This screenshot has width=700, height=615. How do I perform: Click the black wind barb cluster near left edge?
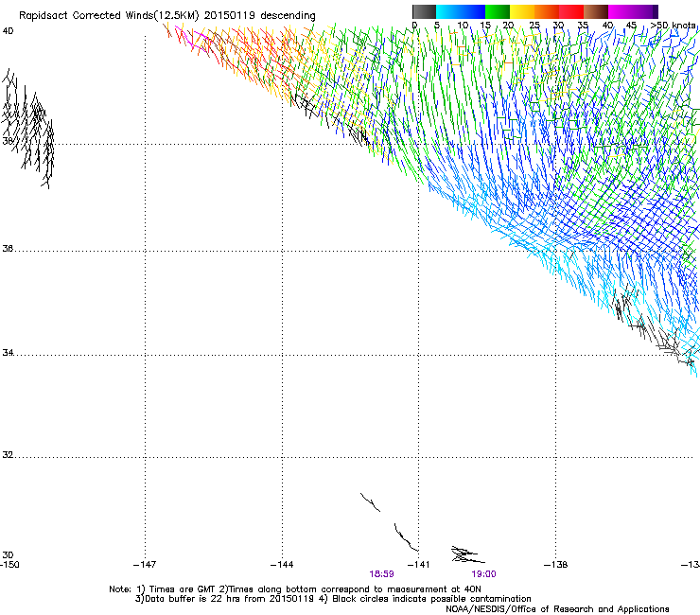[27, 129]
